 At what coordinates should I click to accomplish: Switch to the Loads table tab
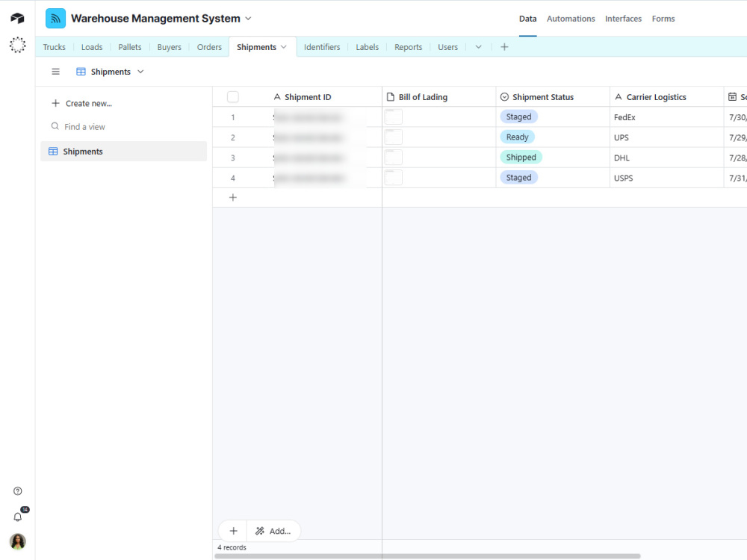92,47
